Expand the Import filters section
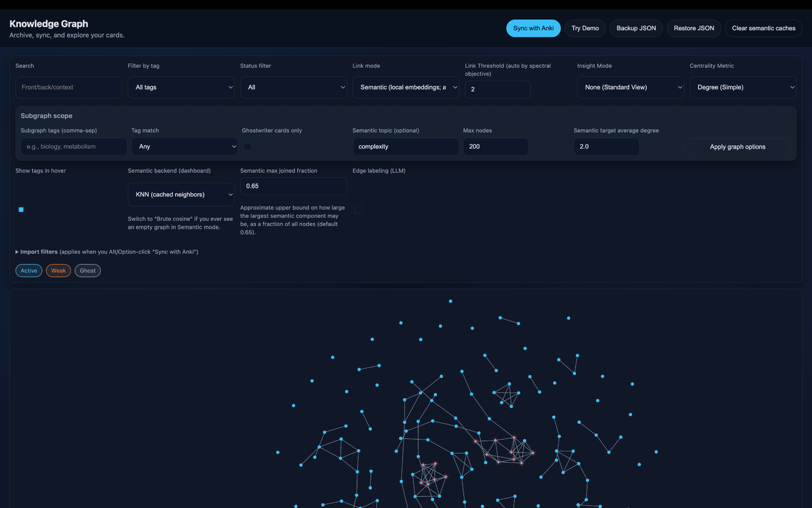This screenshot has width=812, height=508. [x=39, y=252]
